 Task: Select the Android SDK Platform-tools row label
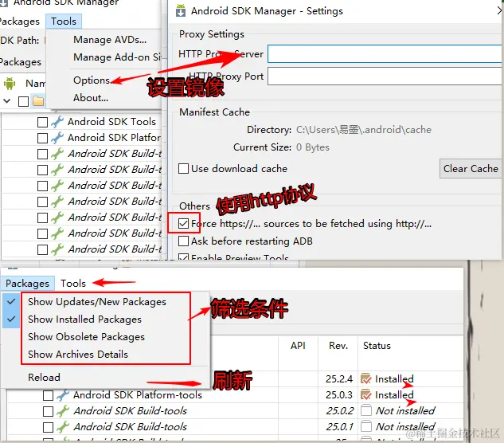[138, 394]
